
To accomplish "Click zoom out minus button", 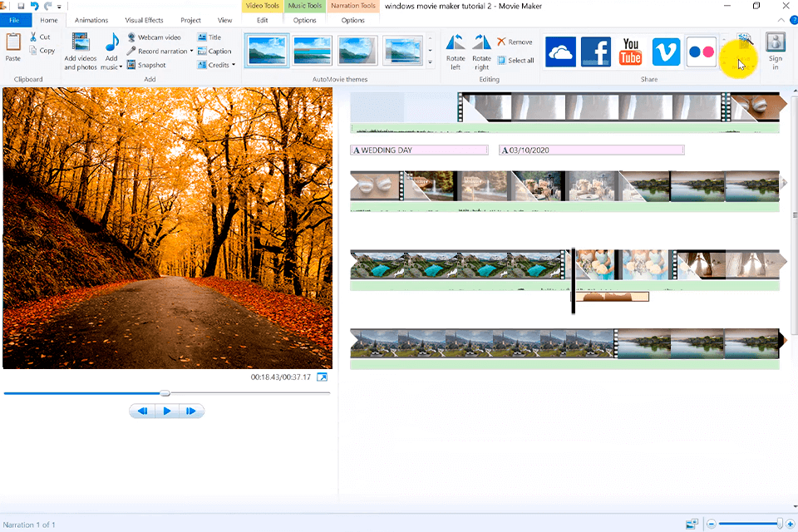I will point(712,524).
